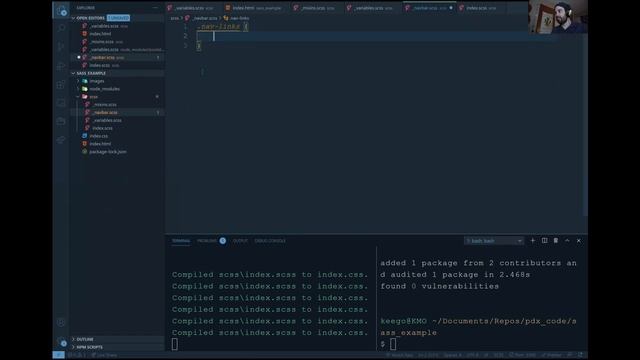Click the scss breadcrumb segment

(x=175, y=18)
